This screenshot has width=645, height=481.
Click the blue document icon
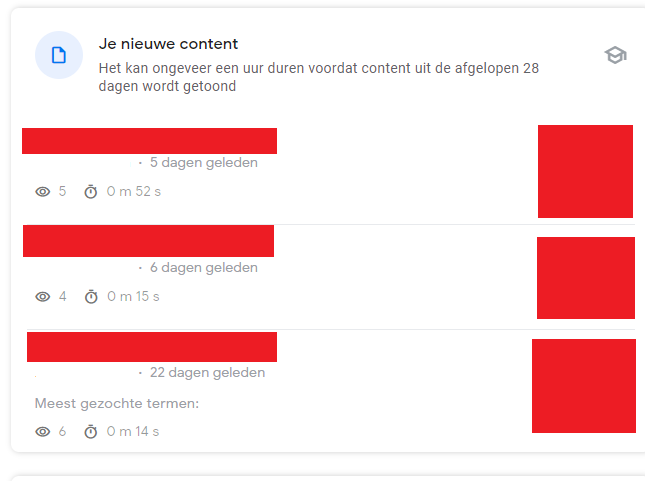tap(59, 55)
